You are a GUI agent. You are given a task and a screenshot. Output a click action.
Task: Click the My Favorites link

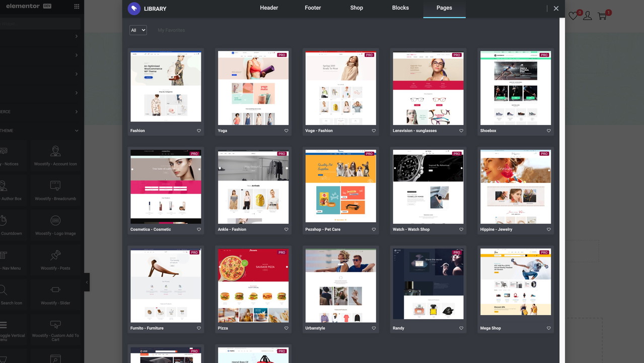171,30
